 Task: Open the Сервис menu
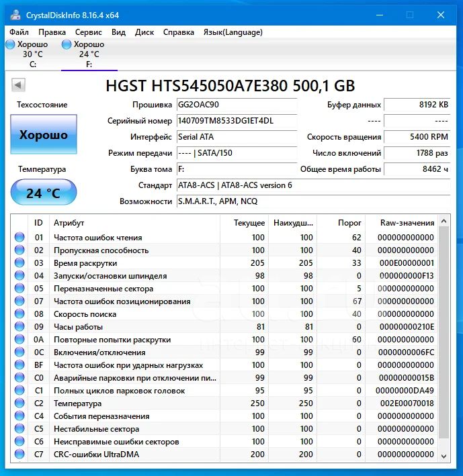coord(89,32)
